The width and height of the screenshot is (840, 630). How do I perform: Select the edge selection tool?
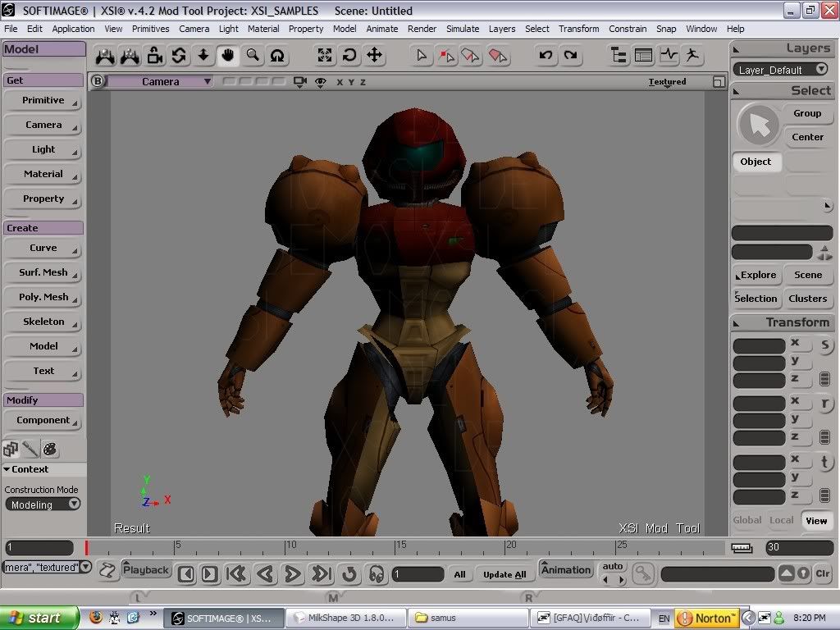tap(471, 55)
